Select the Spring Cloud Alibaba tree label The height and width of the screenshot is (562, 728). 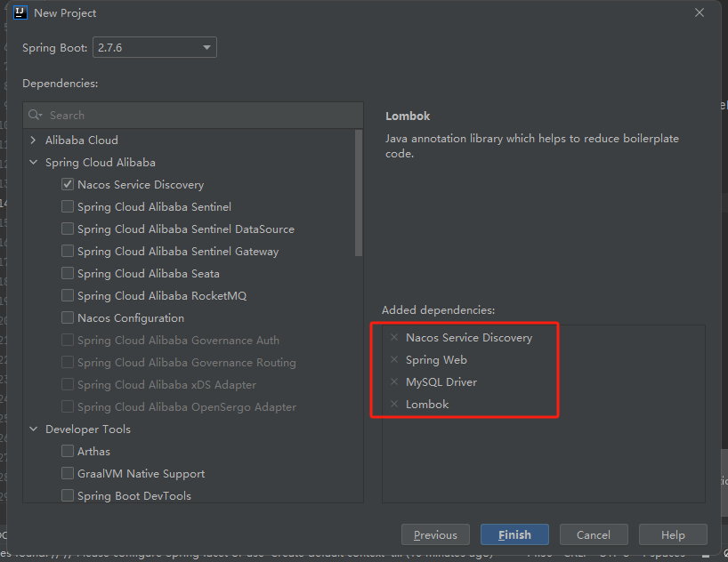point(101,163)
